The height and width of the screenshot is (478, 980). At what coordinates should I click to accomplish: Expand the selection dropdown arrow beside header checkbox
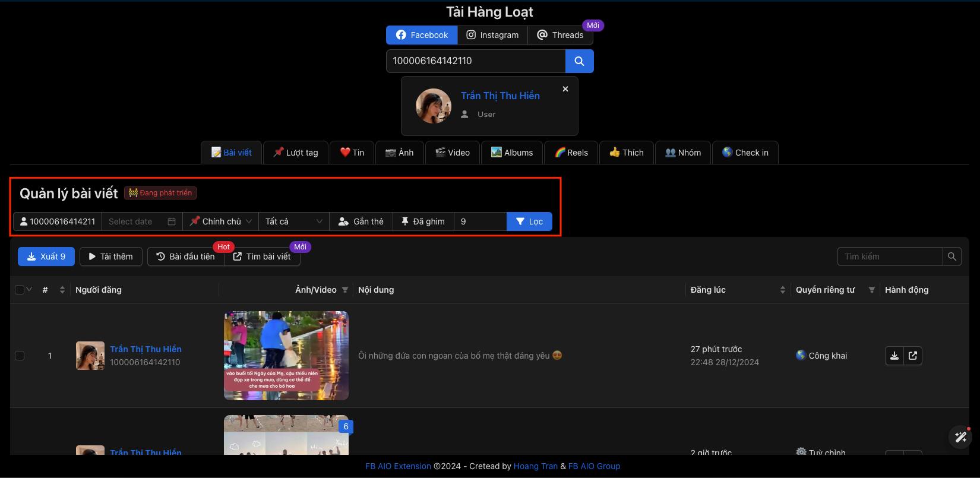29,289
